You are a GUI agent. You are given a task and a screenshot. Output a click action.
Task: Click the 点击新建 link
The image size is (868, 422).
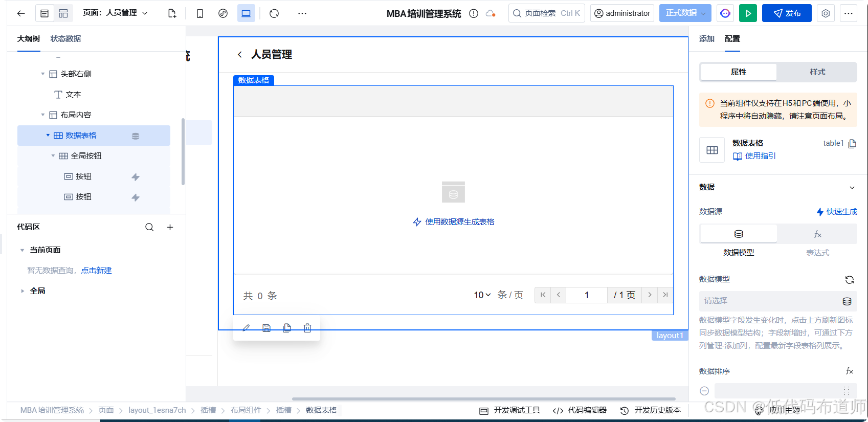point(96,271)
